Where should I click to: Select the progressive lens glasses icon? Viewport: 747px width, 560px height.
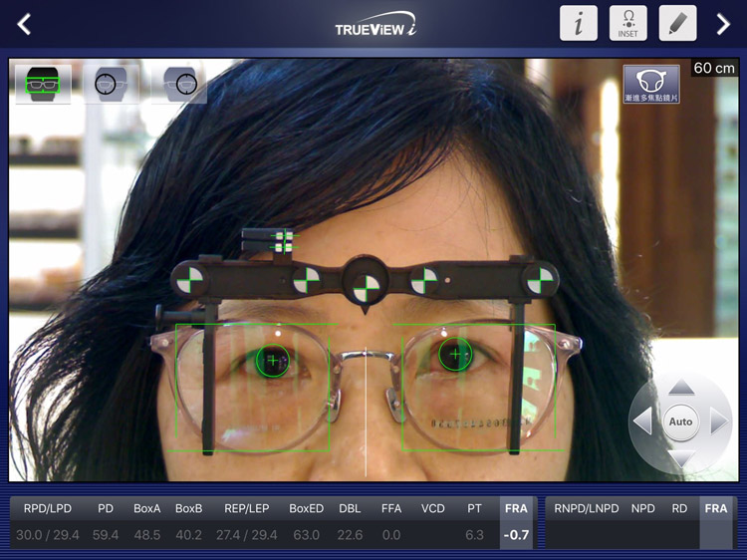click(x=651, y=85)
